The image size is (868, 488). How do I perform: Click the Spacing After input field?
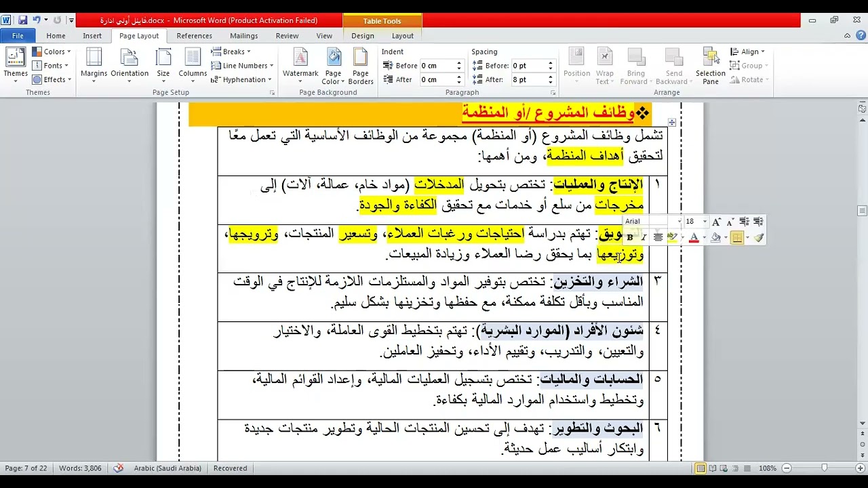[528, 79]
